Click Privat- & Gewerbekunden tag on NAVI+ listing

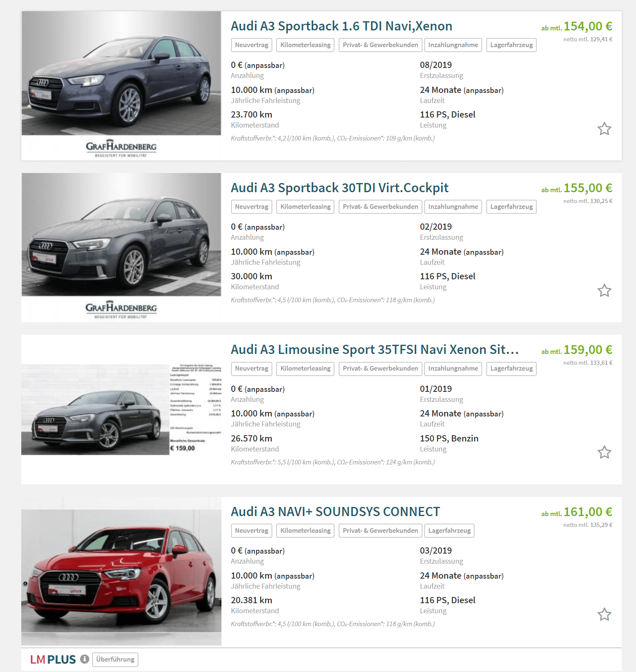(x=380, y=531)
